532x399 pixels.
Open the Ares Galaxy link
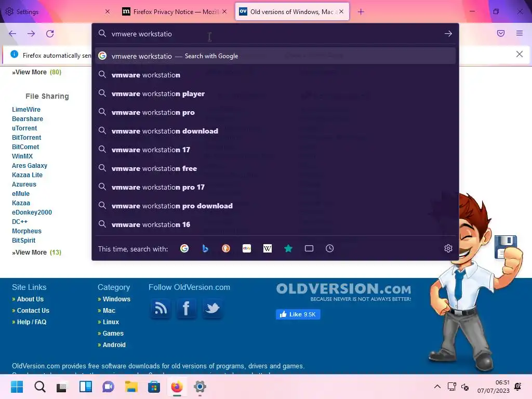[x=30, y=166]
